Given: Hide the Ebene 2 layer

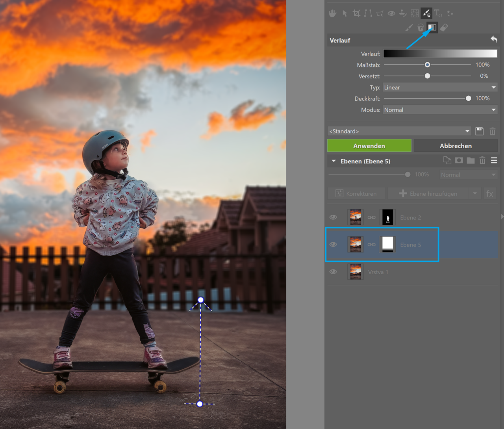Looking at the screenshot, I should pyautogui.click(x=333, y=217).
